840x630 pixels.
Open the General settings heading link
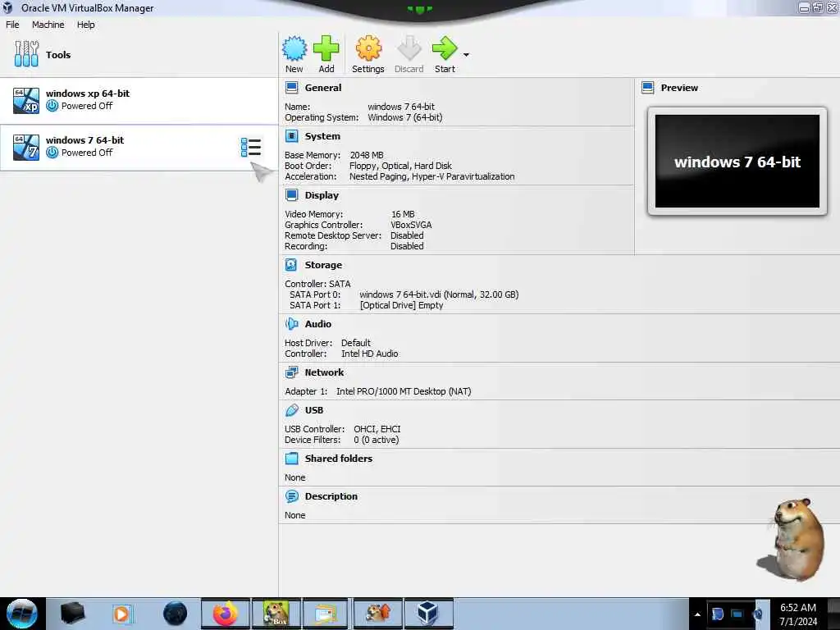pyautogui.click(x=323, y=88)
